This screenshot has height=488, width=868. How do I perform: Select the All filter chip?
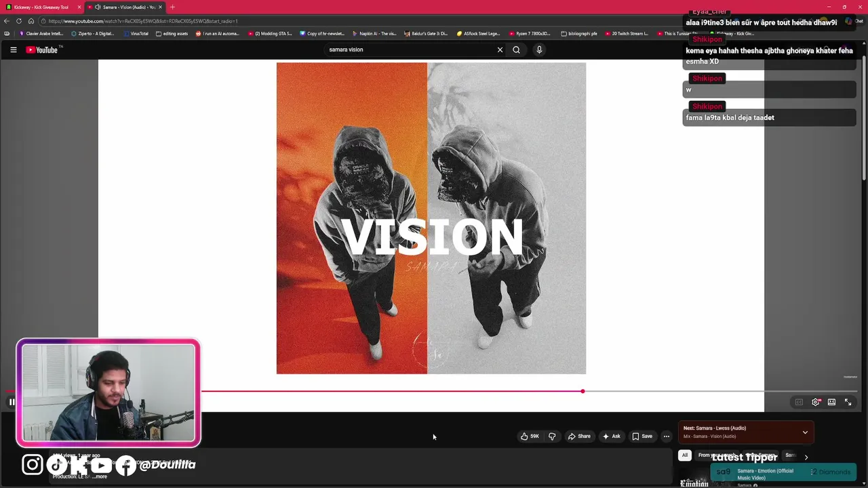pyautogui.click(x=685, y=455)
